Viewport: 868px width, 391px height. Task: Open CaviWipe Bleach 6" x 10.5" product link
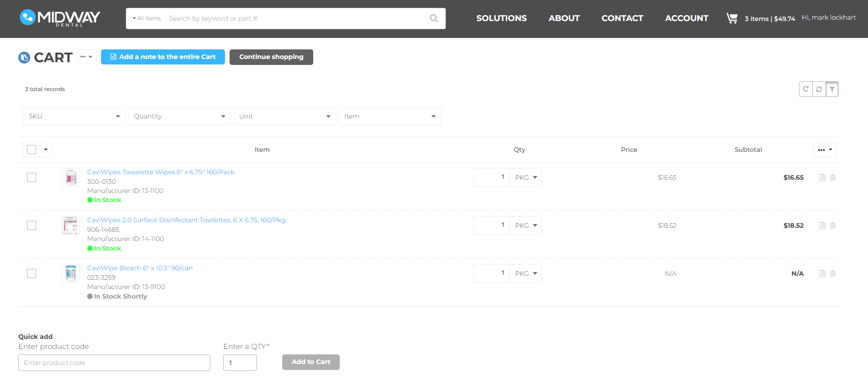tap(140, 268)
